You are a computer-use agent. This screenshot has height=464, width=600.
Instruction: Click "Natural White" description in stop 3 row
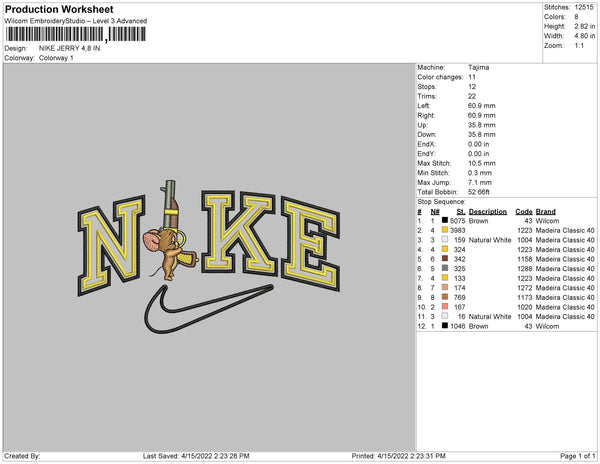(x=490, y=240)
